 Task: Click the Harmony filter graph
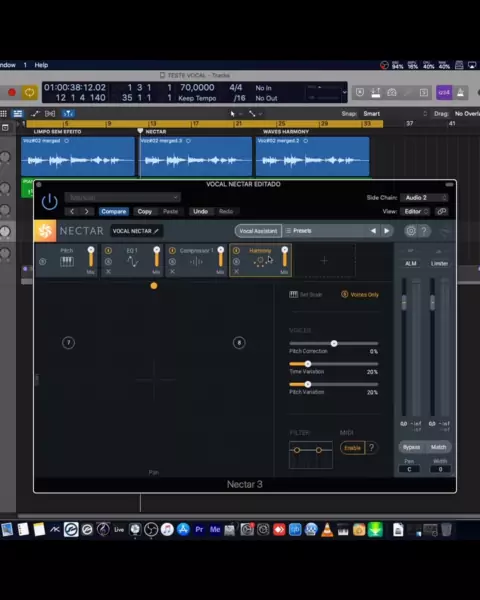[x=311, y=455]
